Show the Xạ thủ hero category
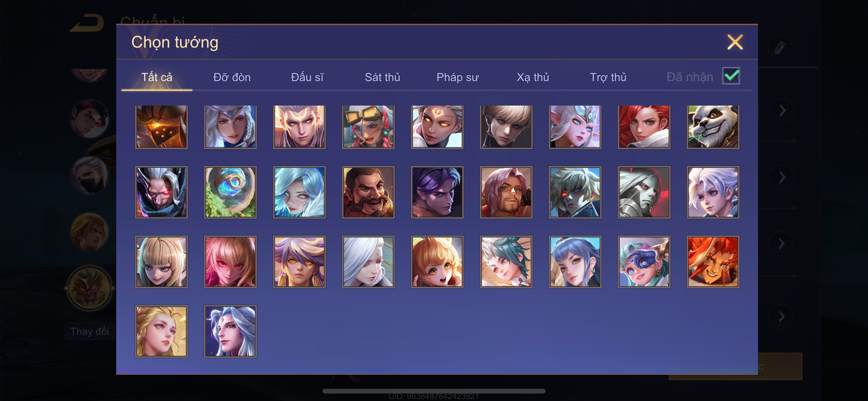 [533, 77]
